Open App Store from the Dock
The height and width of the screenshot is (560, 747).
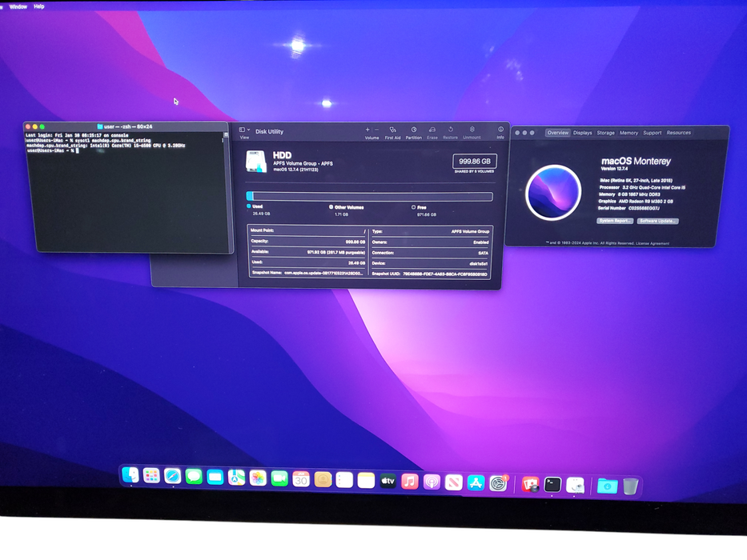[476, 483]
